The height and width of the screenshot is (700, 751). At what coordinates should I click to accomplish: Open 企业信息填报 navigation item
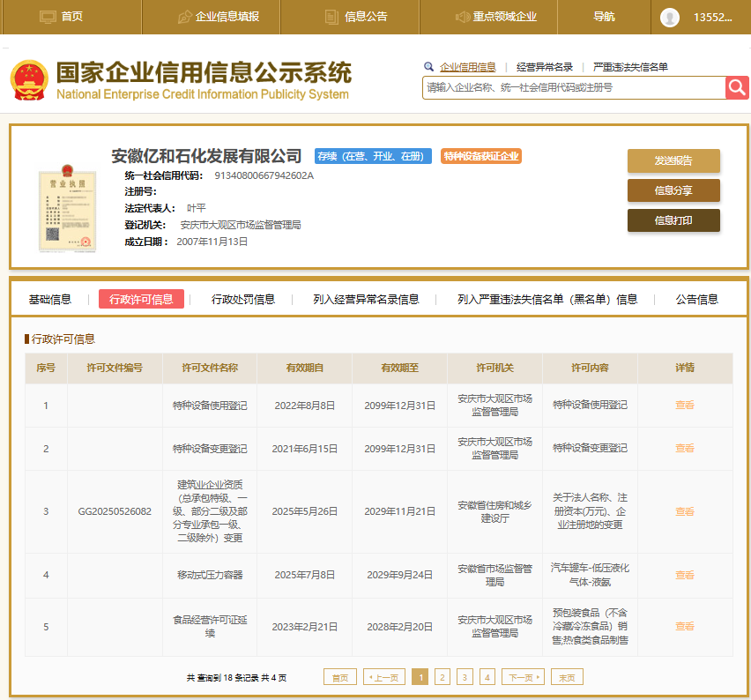[x=218, y=17]
